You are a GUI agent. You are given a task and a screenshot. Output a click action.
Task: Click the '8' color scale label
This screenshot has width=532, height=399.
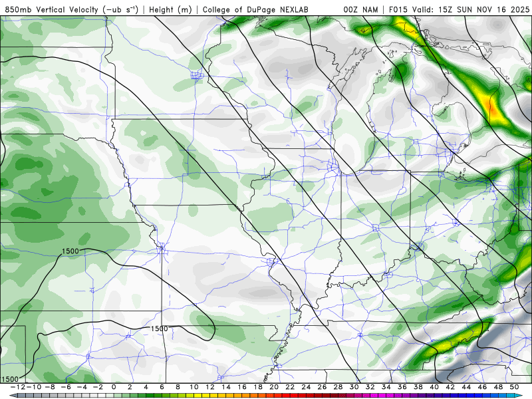pos(178,387)
